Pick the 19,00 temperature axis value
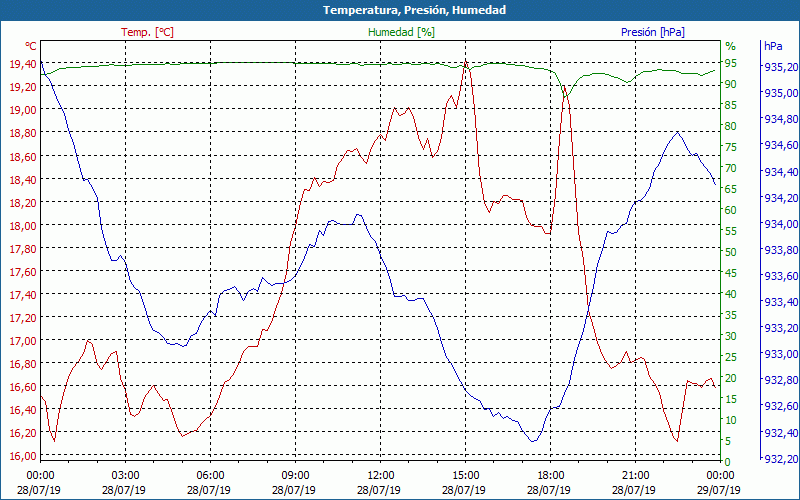The width and height of the screenshot is (800, 500). (x=23, y=110)
